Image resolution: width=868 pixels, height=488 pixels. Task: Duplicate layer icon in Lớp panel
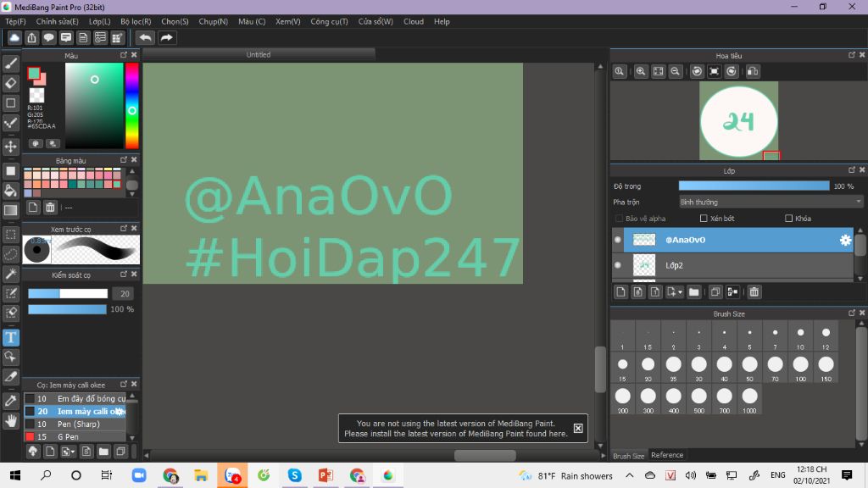pos(715,292)
